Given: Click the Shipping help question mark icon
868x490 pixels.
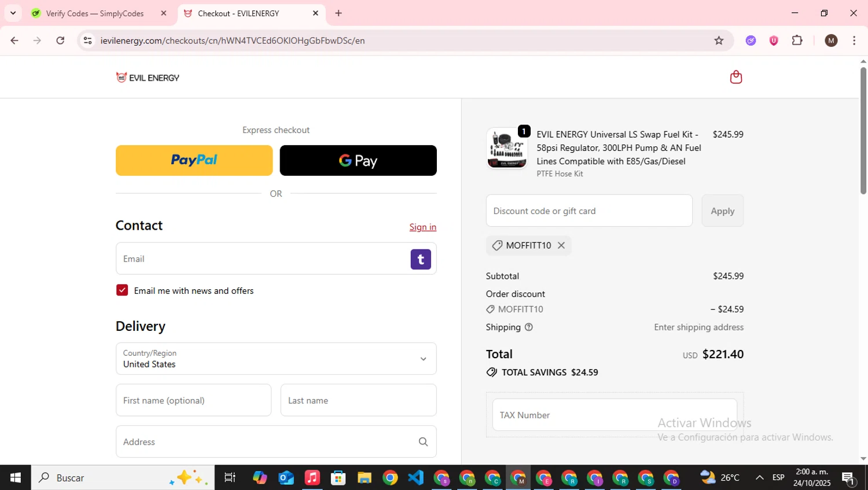Looking at the screenshot, I should [x=528, y=327].
